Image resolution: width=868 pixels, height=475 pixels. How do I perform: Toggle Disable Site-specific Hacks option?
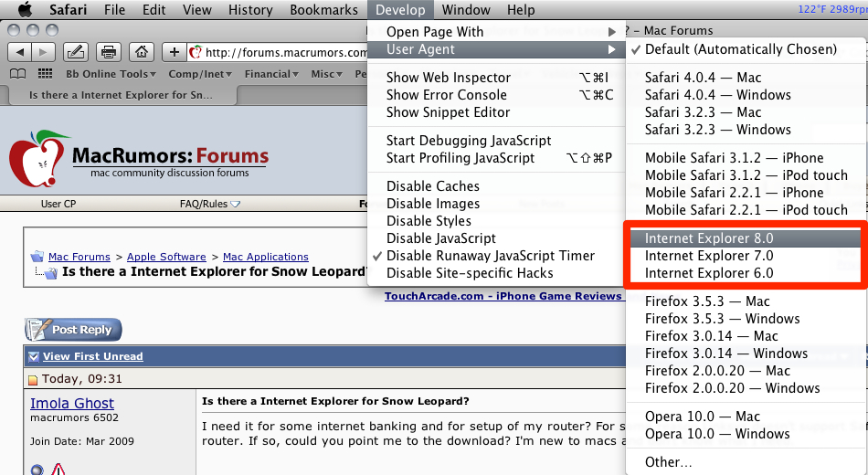pyautogui.click(x=496, y=273)
